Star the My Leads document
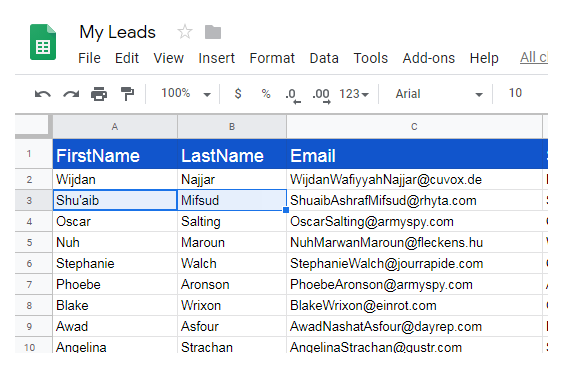Image resolution: width=563 pixels, height=368 pixels. (x=185, y=32)
